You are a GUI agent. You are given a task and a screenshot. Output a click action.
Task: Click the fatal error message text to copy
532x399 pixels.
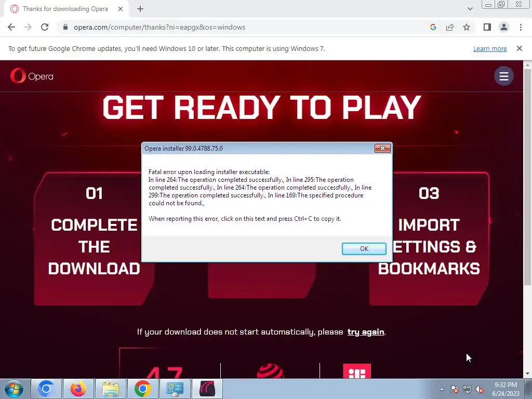tap(260, 195)
